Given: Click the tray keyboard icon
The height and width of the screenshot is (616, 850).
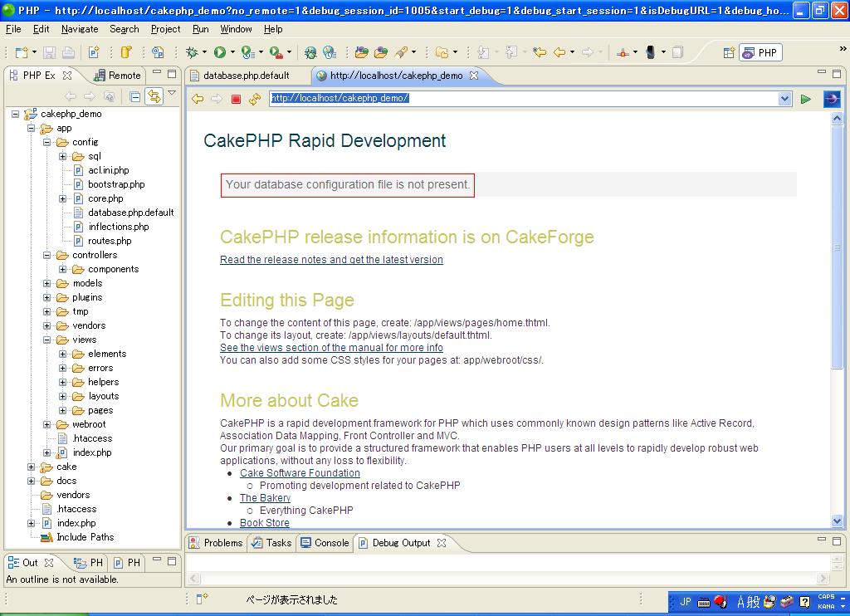Looking at the screenshot, I should point(704,602).
